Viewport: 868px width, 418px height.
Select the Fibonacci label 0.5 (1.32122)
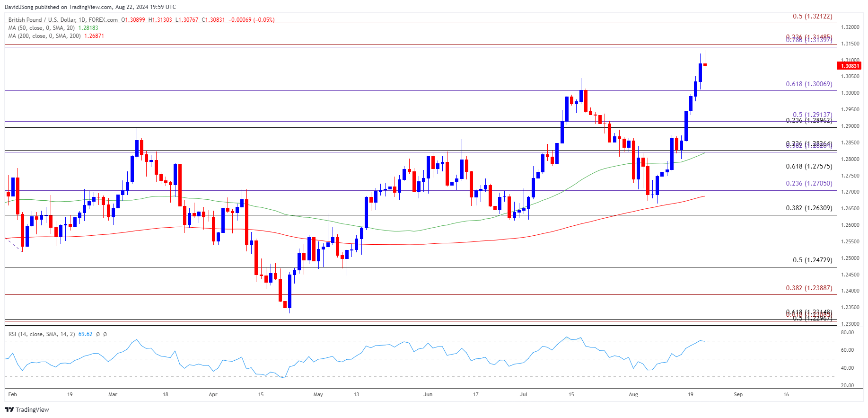[x=813, y=17]
